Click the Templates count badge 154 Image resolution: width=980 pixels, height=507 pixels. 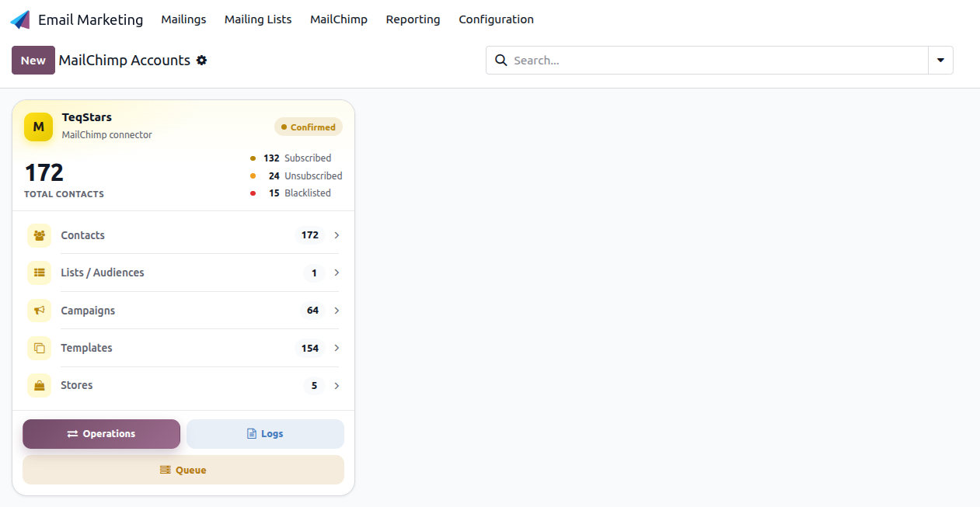(x=310, y=348)
